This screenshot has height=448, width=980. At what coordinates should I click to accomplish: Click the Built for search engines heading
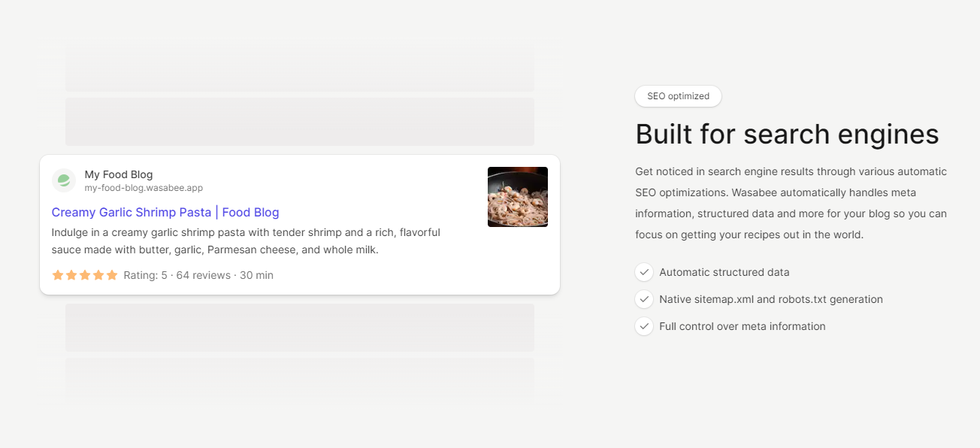787,134
